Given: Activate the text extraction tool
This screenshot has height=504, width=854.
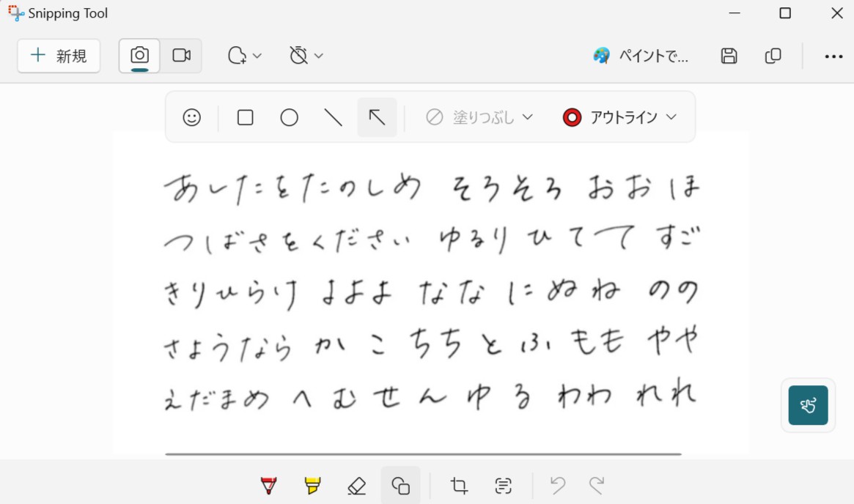Looking at the screenshot, I should 503,485.
